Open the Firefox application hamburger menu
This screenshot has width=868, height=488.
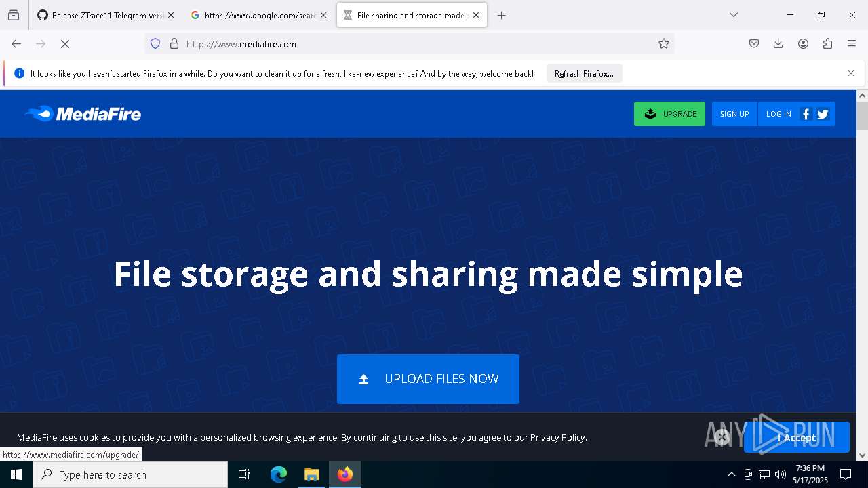pyautogui.click(x=852, y=44)
